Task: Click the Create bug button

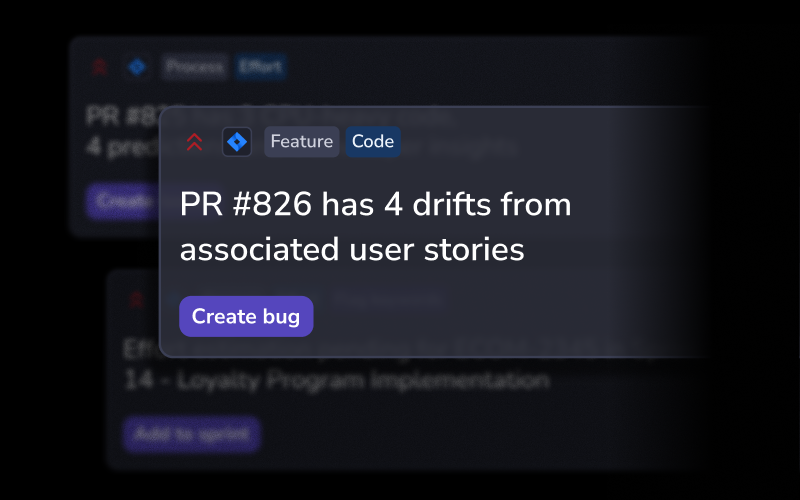Action: point(246,316)
